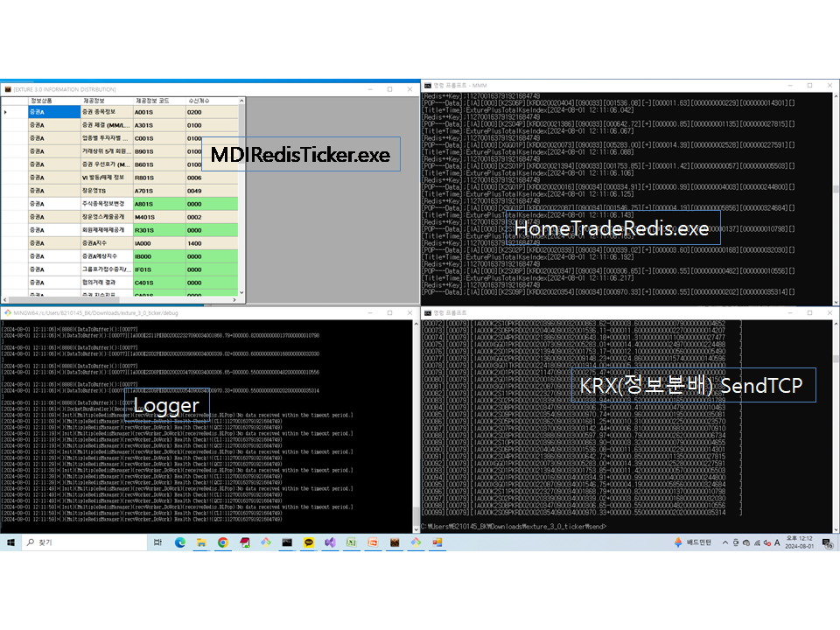Select the 협의거래 결과 cell

point(107,283)
